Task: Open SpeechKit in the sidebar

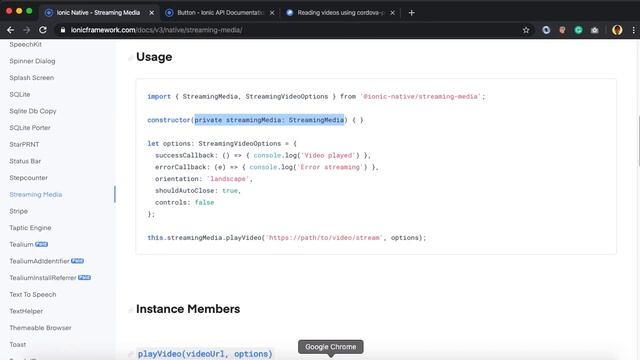Action: tap(25, 44)
